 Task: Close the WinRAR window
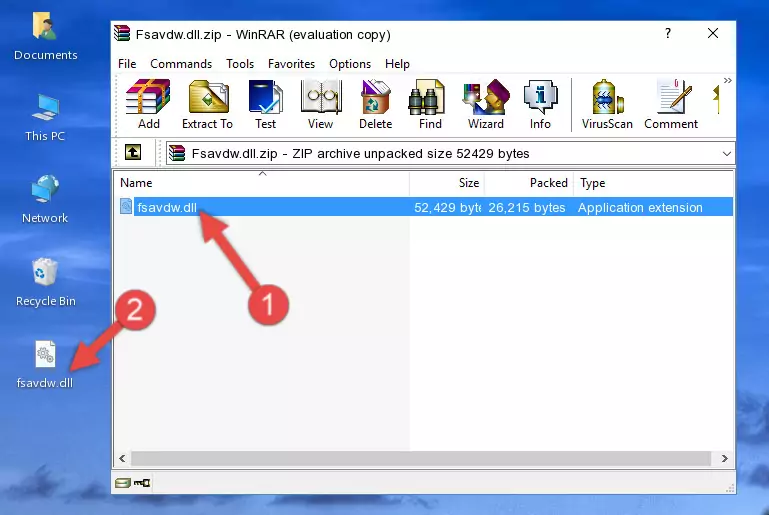[x=713, y=33]
